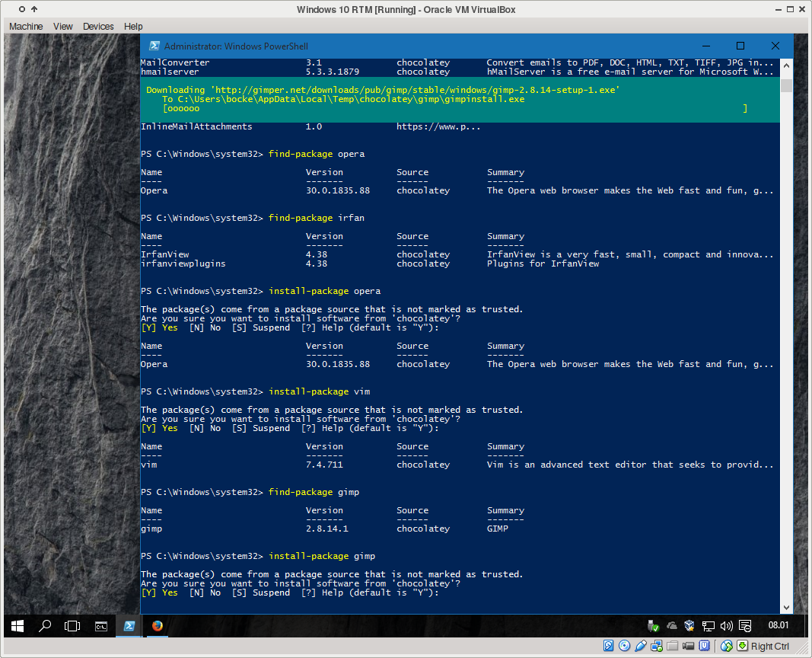Click the IrfanView package name
This screenshot has width=812, height=658.
coord(164,254)
